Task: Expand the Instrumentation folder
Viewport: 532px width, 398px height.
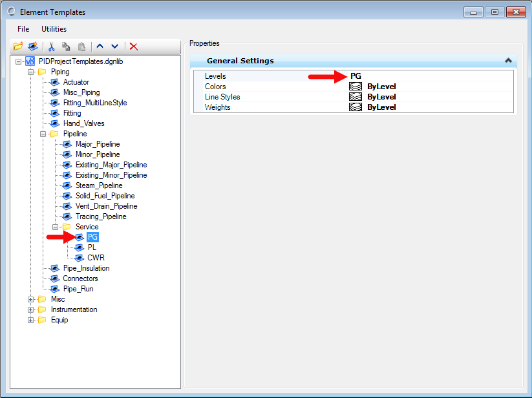Action: pyautogui.click(x=30, y=309)
